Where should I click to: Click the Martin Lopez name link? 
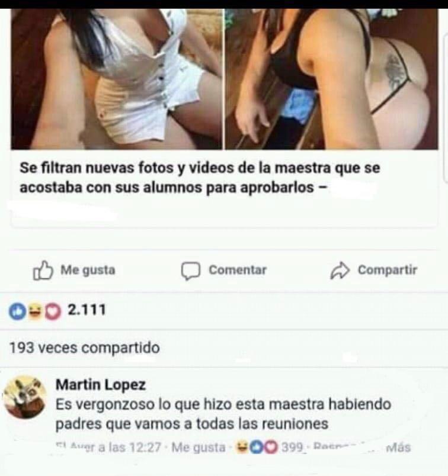coord(101,385)
